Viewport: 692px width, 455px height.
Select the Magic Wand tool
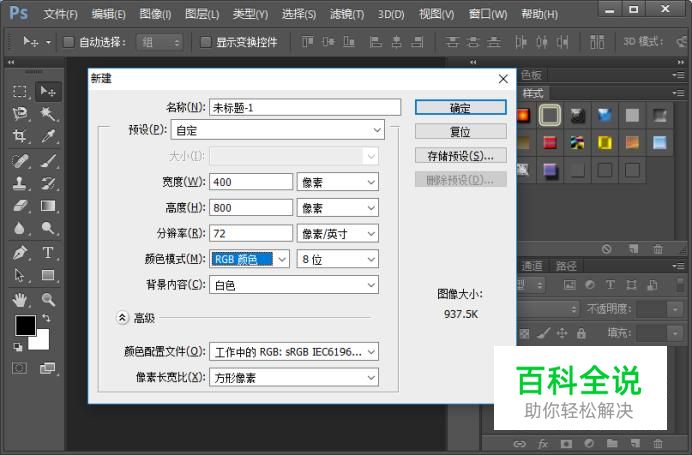[x=47, y=114]
